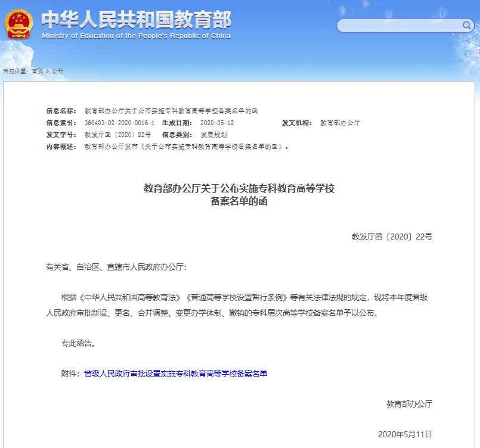Click the salutation 有关省、自治区、直辖市人民政府办公厅

point(115,267)
